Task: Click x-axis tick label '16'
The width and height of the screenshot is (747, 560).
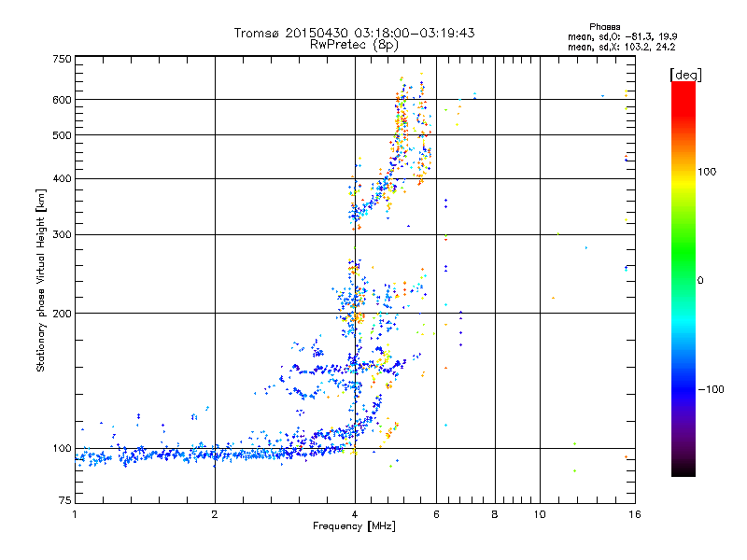Action: 635,514
